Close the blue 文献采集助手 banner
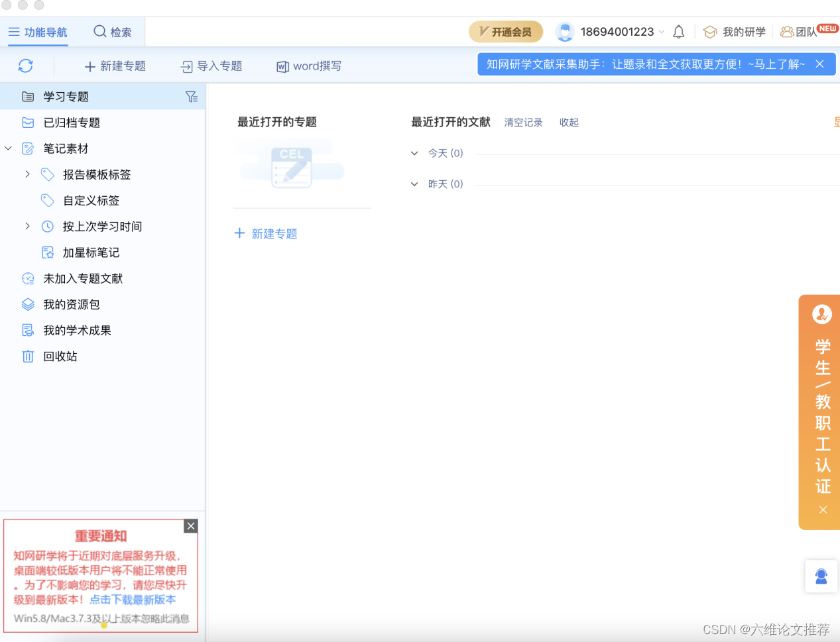840x642 pixels. [x=820, y=64]
